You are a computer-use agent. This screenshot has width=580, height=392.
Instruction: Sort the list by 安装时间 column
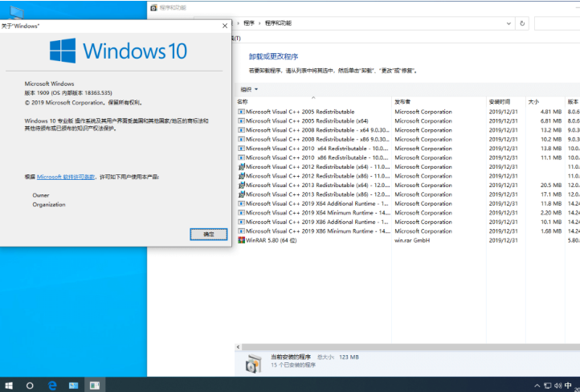click(500, 101)
